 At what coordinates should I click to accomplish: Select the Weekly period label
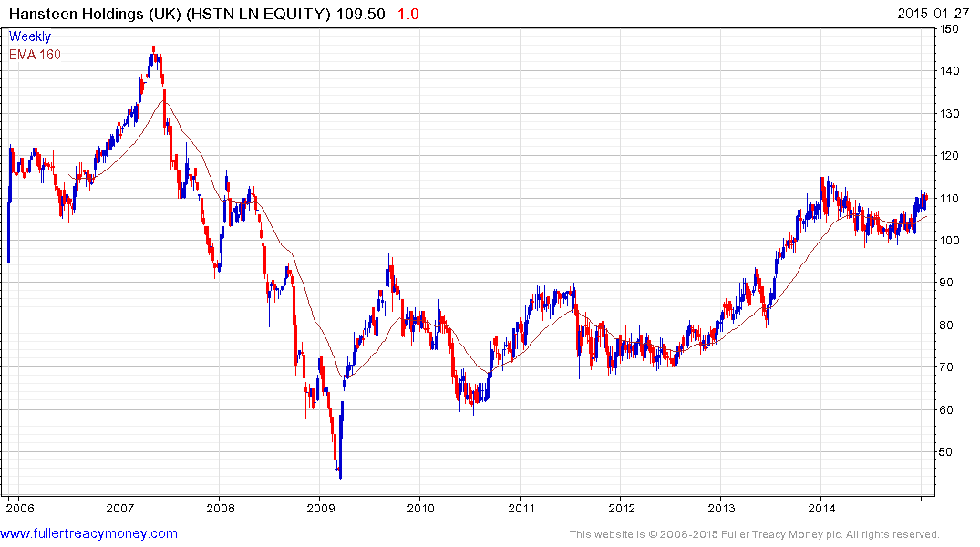click(29, 36)
